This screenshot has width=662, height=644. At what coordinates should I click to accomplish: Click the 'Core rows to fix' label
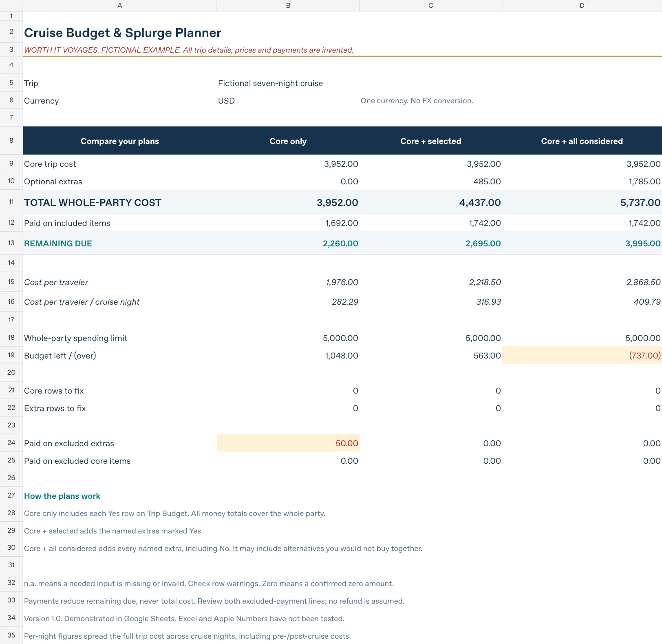[54, 391]
